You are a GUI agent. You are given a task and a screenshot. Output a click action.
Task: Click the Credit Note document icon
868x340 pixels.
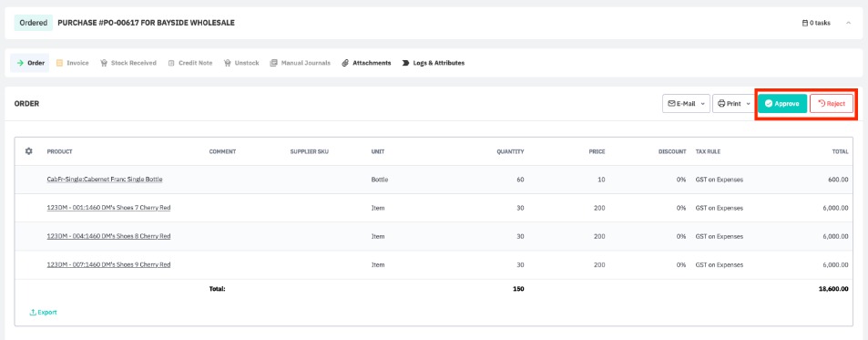click(171, 63)
